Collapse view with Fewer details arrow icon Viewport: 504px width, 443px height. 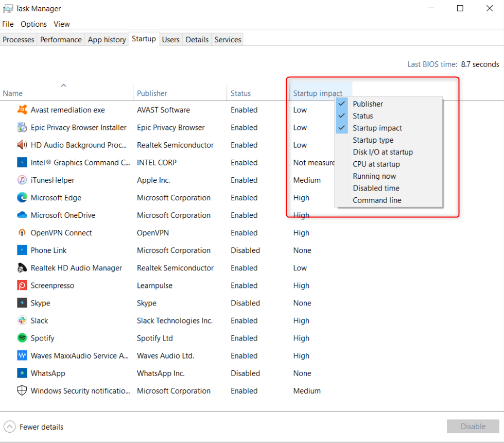click(10, 427)
